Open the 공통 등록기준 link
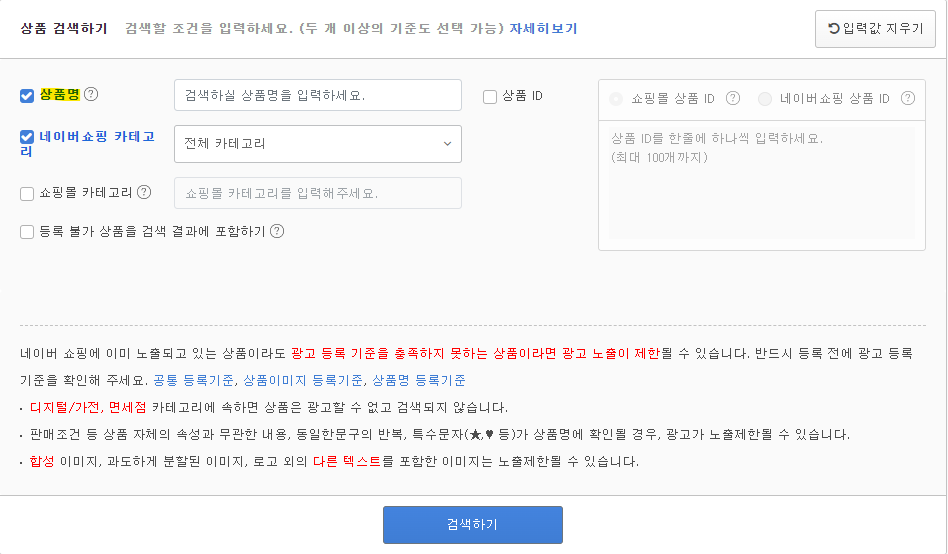 coord(193,380)
